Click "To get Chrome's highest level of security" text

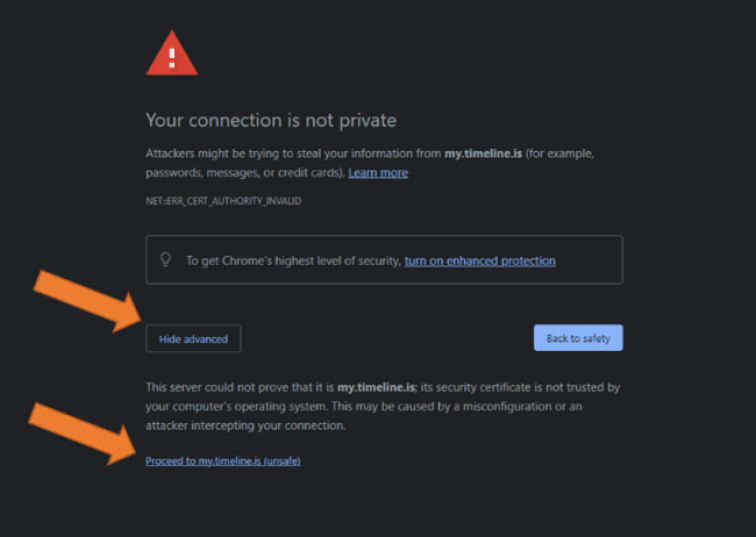click(293, 261)
